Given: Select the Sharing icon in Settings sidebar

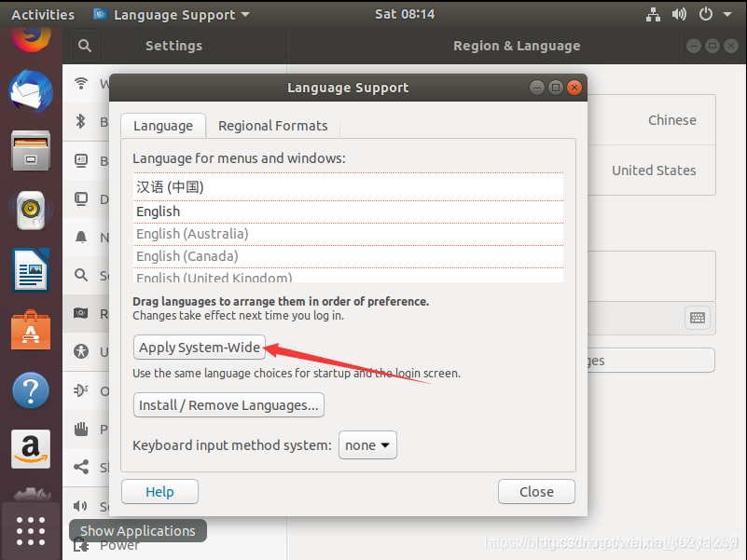Looking at the screenshot, I should pos(81,467).
